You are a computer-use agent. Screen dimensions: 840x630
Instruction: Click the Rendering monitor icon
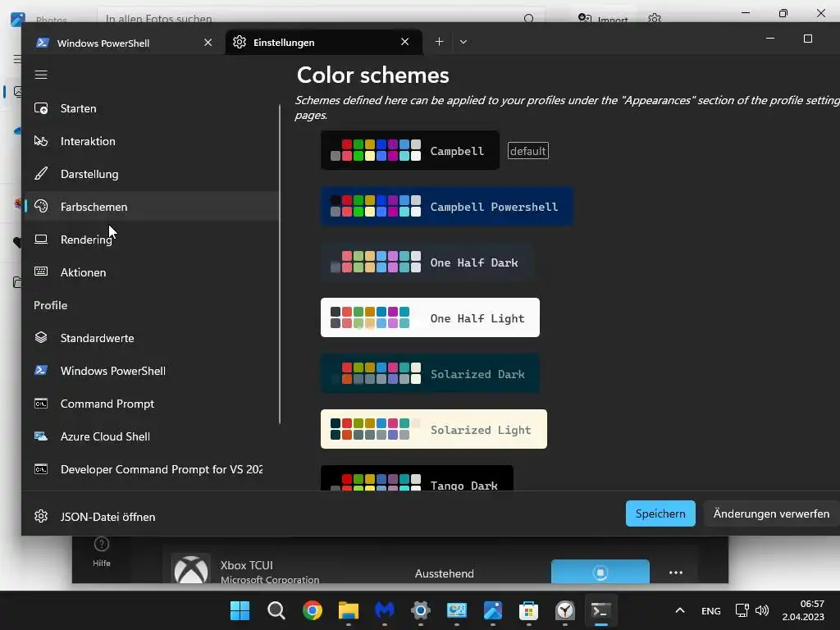41,239
